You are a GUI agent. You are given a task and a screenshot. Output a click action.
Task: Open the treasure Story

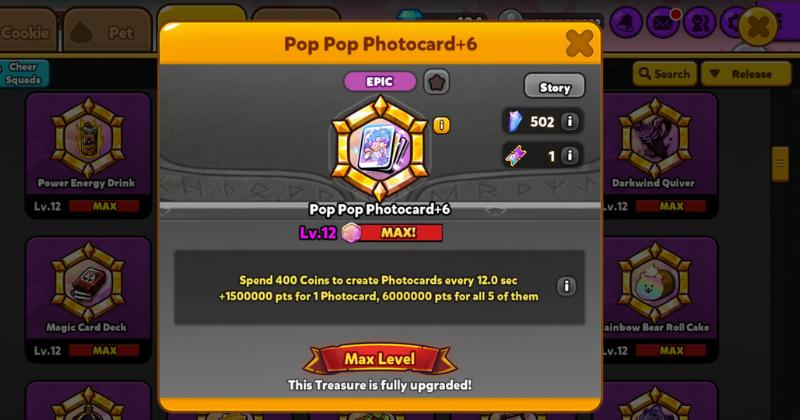pos(555,87)
